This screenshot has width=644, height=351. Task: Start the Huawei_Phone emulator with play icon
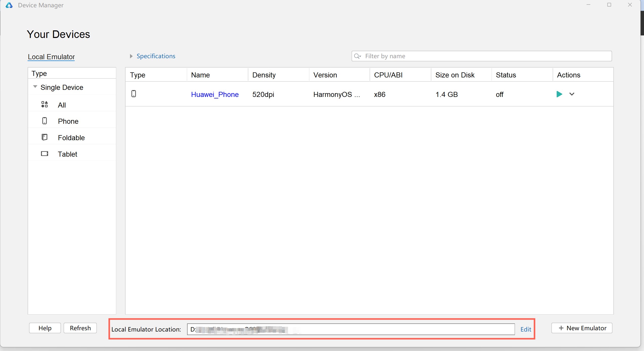559,94
